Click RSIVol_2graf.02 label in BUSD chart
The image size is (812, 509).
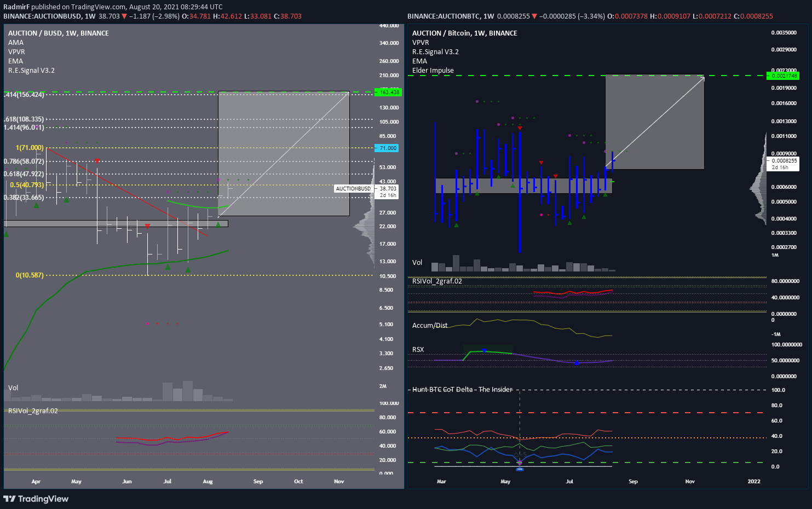pyautogui.click(x=33, y=411)
